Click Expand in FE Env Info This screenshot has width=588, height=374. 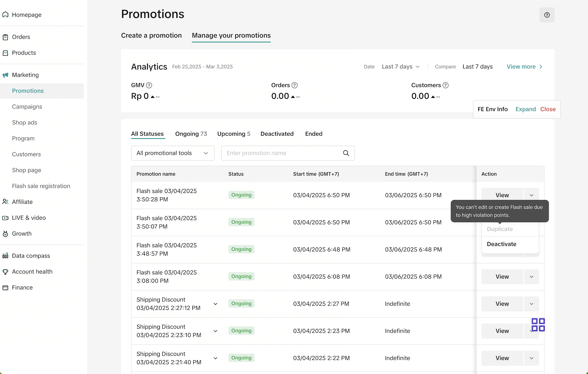click(526, 109)
